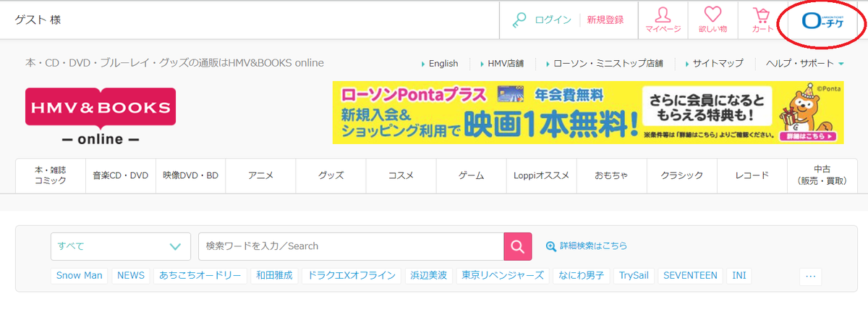Screen dimensions: 868x336
Task: Expand more keywords with the ellipsis button
Action: tap(810, 276)
